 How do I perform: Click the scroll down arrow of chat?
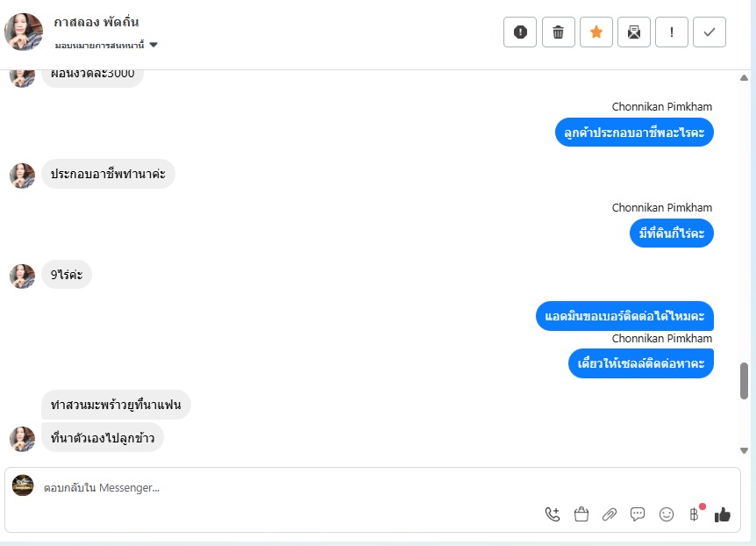[x=744, y=450]
